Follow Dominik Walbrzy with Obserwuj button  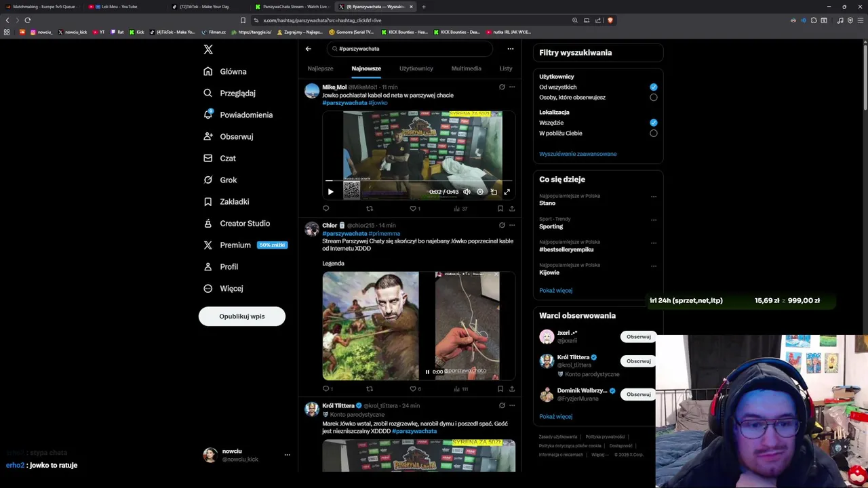pos(638,394)
